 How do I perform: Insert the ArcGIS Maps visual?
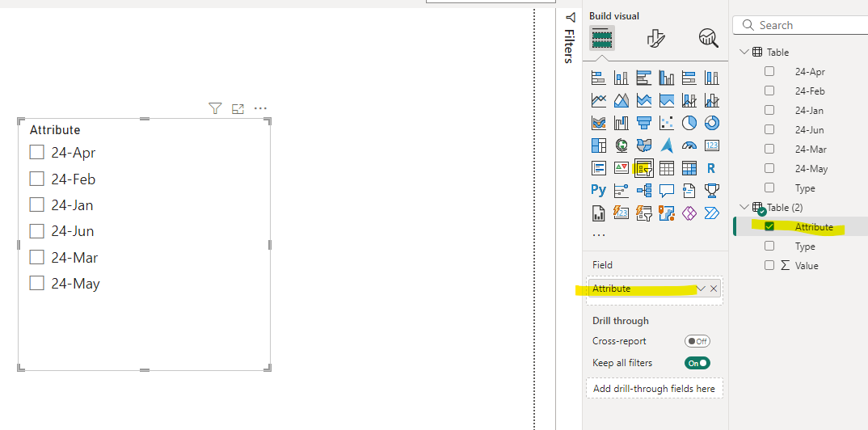pos(667,213)
